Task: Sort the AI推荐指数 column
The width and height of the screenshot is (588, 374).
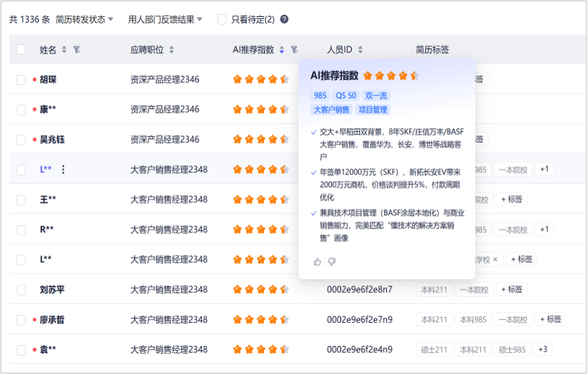Action: coord(281,49)
